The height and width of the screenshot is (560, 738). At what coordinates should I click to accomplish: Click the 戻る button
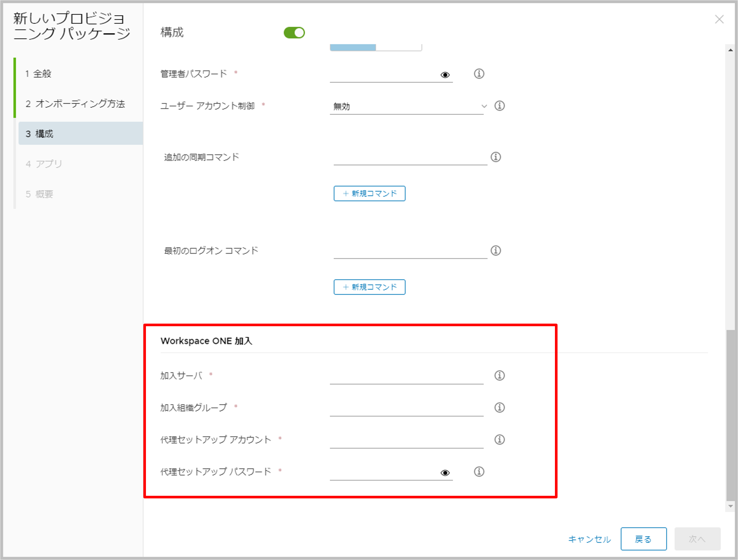(x=643, y=539)
